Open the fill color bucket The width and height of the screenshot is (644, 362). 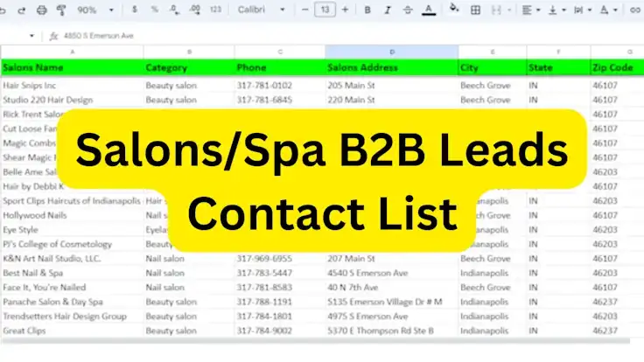point(453,10)
